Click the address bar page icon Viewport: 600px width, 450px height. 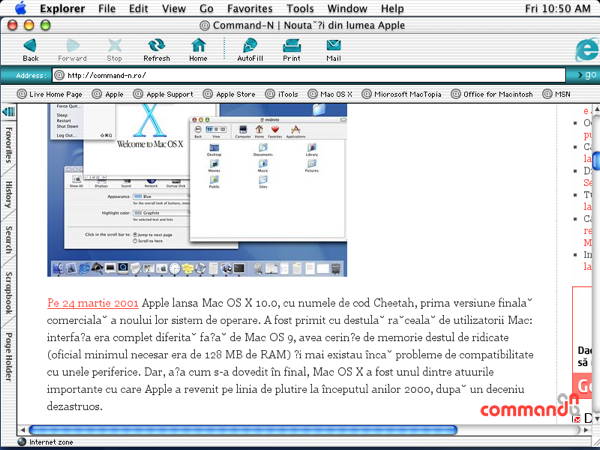[x=59, y=75]
